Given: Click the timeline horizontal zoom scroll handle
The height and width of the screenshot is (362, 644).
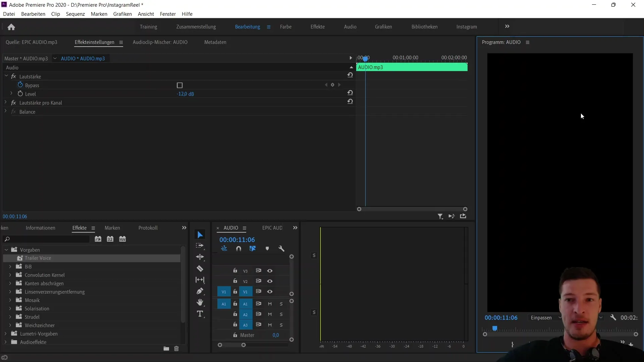Looking at the screenshot, I should click(x=244, y=345).
